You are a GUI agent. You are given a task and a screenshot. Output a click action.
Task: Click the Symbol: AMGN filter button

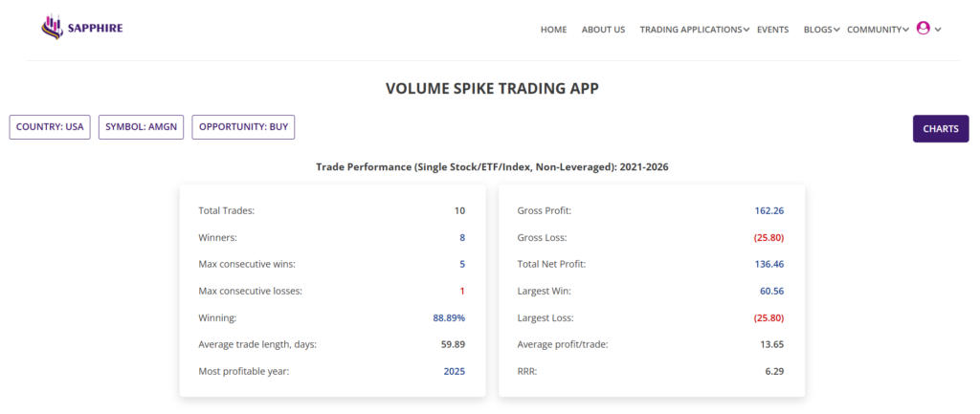(142, 127)
